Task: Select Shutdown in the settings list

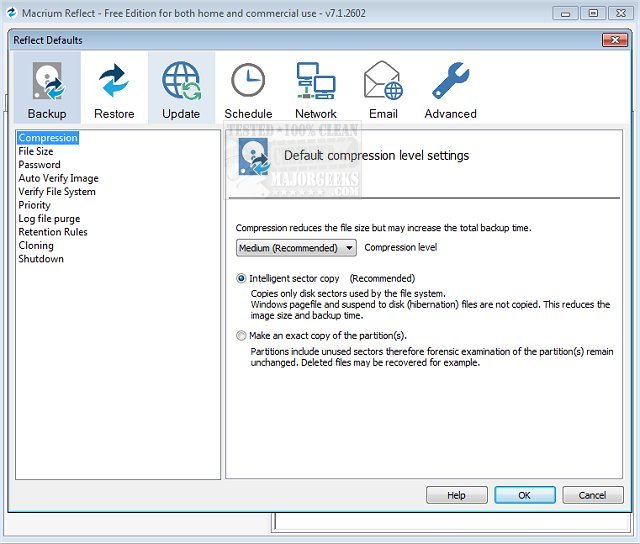Action: point(41,259)
